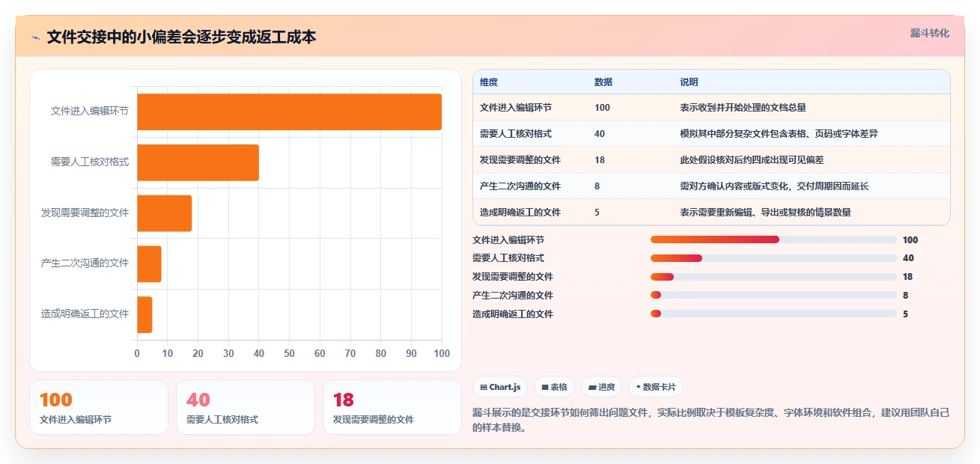
Task: Click the footer note starting with 漏斗展示的是交接环节
Action: pyautogui.click(x=710, y=420)
